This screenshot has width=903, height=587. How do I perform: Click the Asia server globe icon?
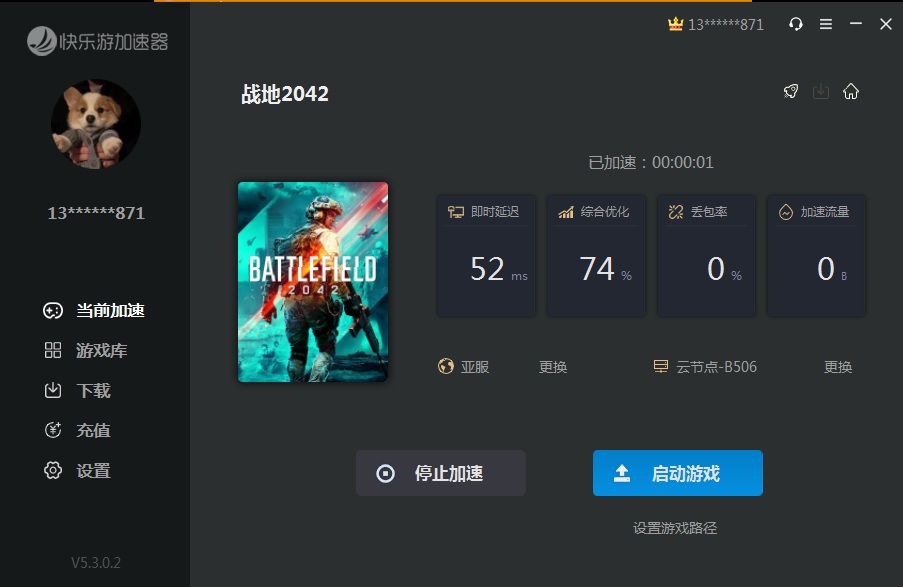click(446, 367)
